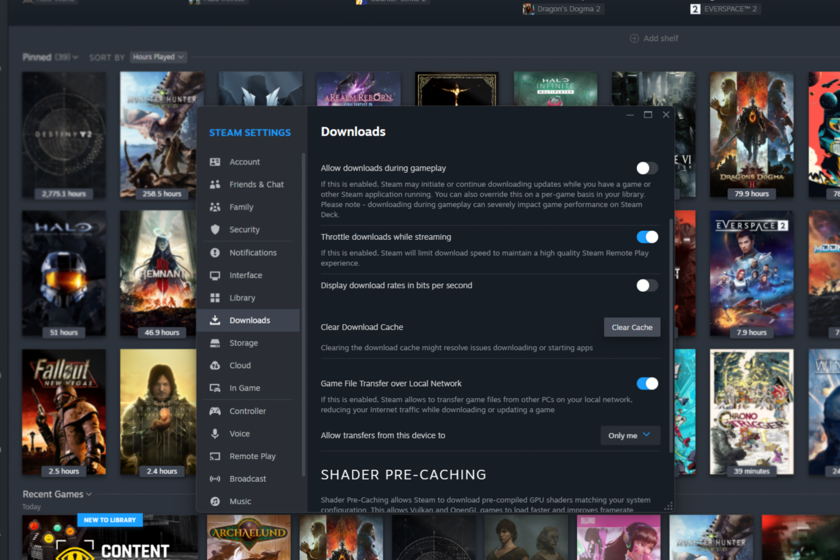This screenshot has width=840, height=560.
Task: Open Storage settings page
Action: pos(248,343)
